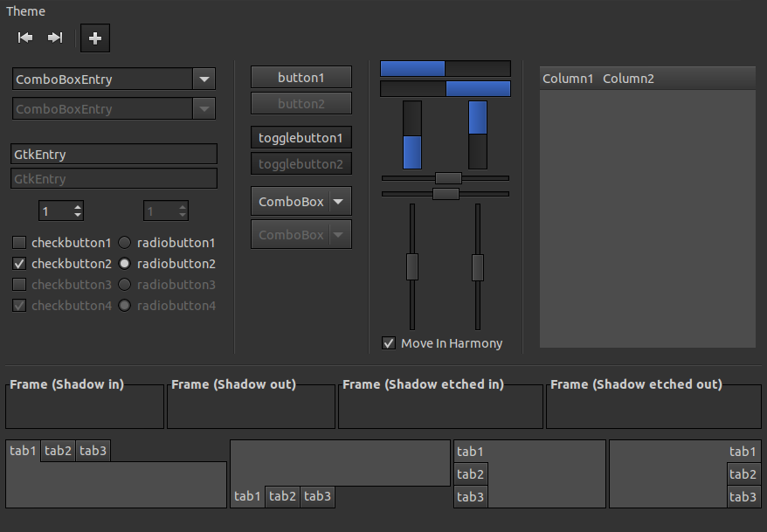Switch to tab2 in the bottom-tabbed notebook
Screen dimensions: 767x532
[x=283, y=496]
